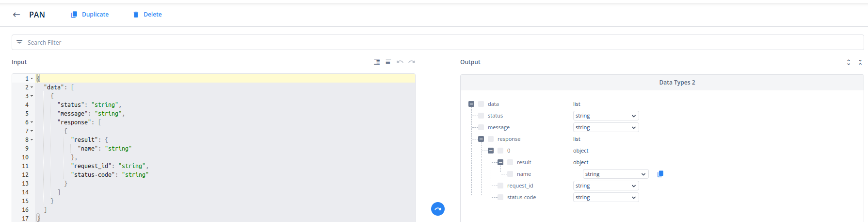Viewport: 868px width, 222px height.
Task: Redo the last Input editor change
Action: tap(412, 62)
